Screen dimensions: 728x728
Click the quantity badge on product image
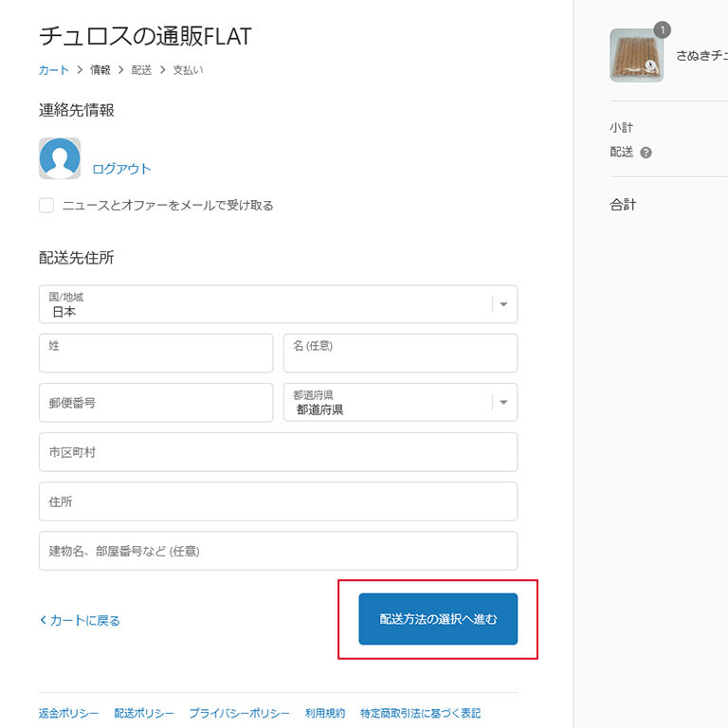pos(662,30)
